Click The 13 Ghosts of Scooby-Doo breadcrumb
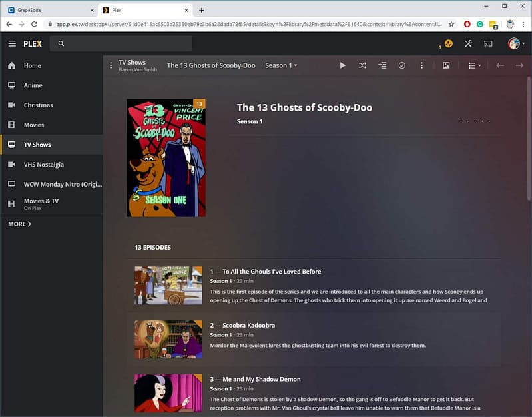 (x=211, y=65)
